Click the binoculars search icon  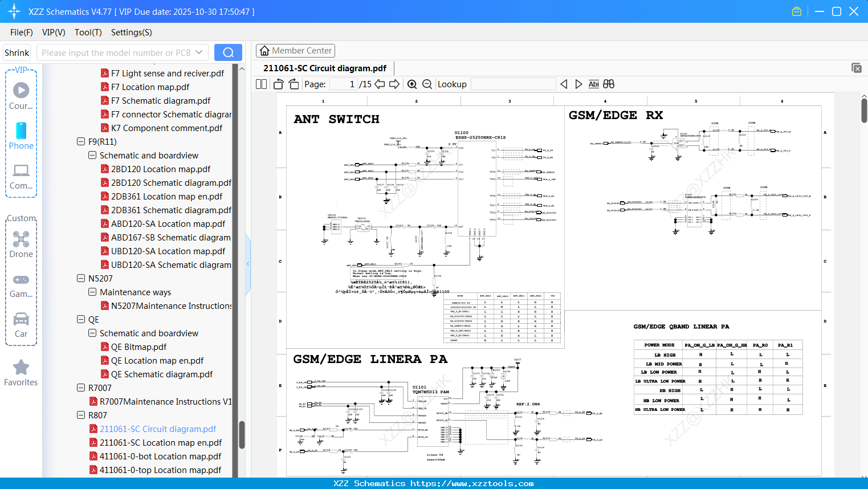(609, 84)
